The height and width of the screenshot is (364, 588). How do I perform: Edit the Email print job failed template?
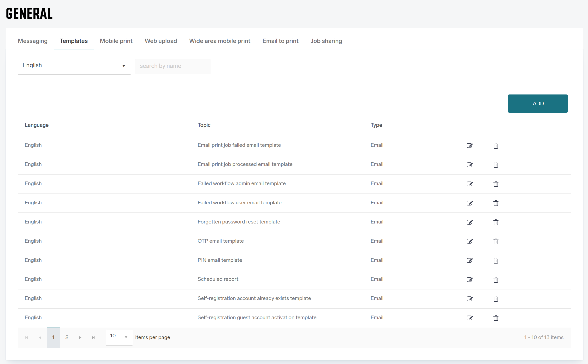point(469,145)
